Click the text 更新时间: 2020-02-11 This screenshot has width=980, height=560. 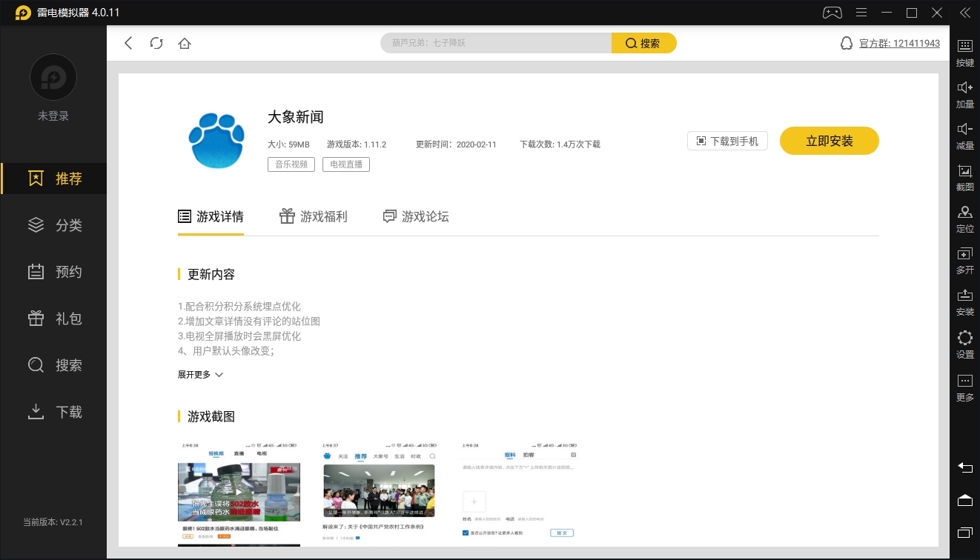(456, 144)
